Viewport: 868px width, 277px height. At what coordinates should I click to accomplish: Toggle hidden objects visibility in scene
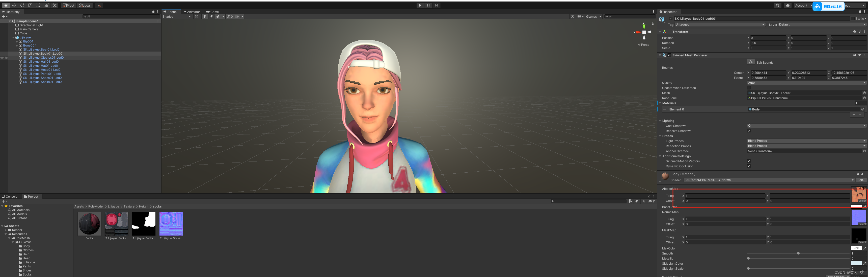tap(229, 16)
